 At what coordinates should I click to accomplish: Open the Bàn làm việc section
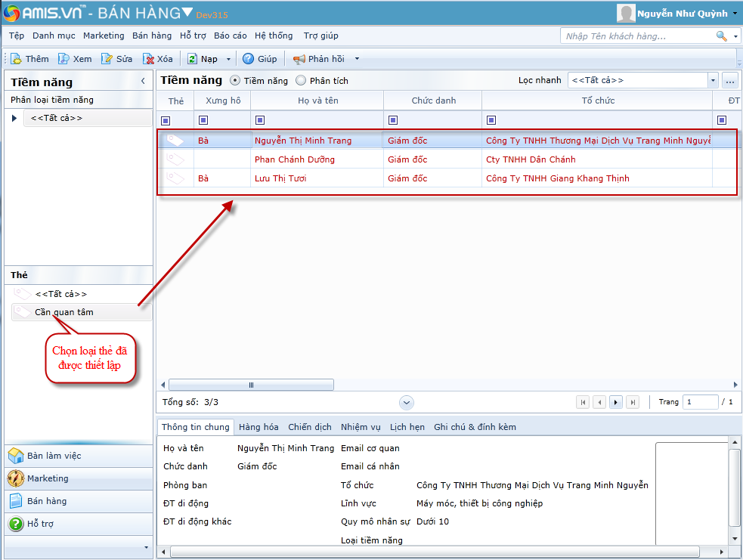coord(54,456)
